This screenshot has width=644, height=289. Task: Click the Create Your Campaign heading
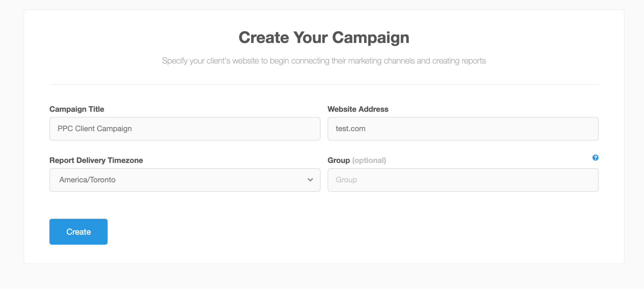(324, 38)
